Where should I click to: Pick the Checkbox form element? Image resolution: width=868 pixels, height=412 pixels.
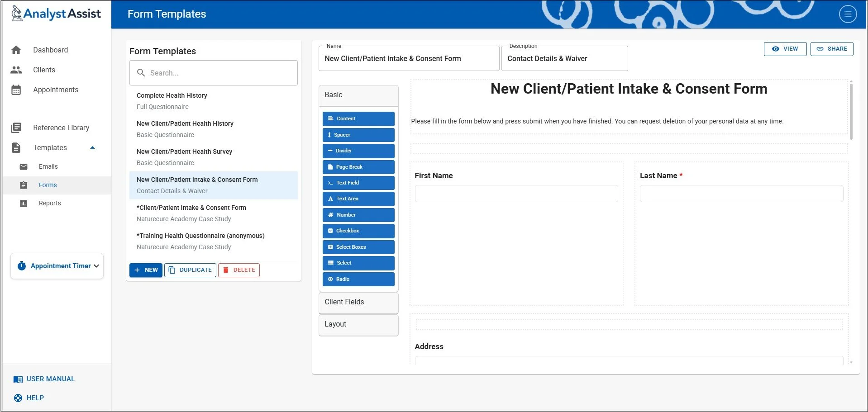point(358,231)
